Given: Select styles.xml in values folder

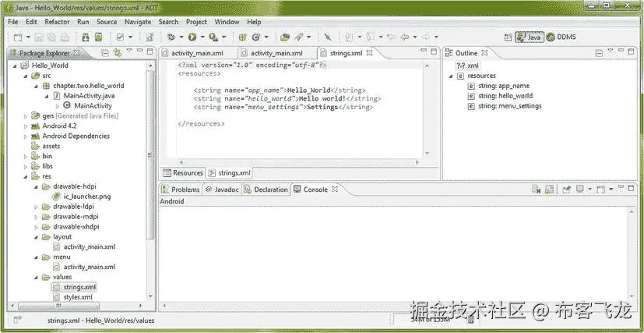Looking at the screenshot, I should pos(72,297).
